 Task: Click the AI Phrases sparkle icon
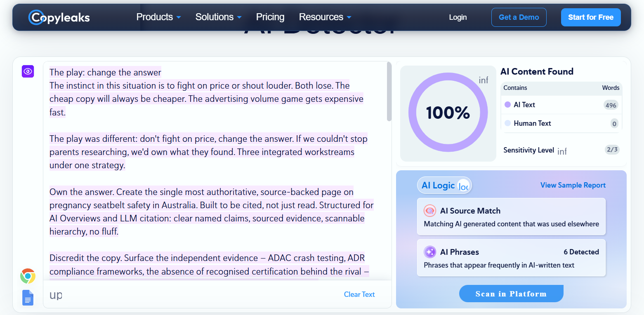coord(430,252)
